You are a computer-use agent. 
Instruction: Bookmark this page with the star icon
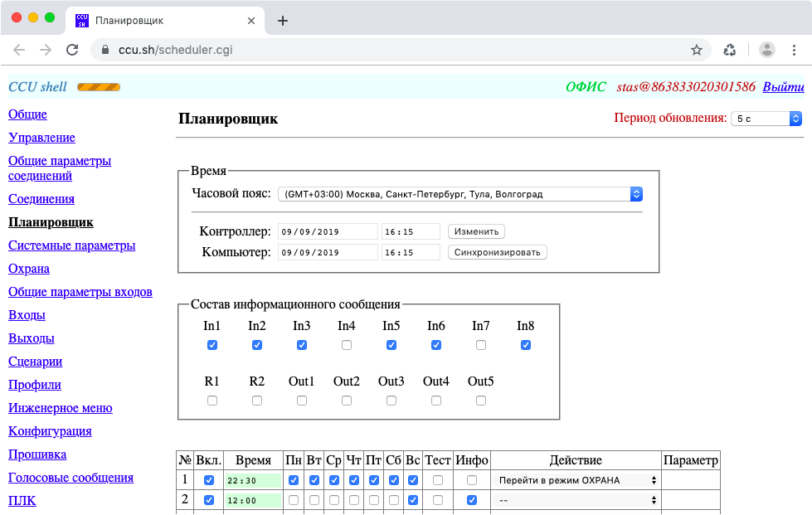(x=697, y=50)
